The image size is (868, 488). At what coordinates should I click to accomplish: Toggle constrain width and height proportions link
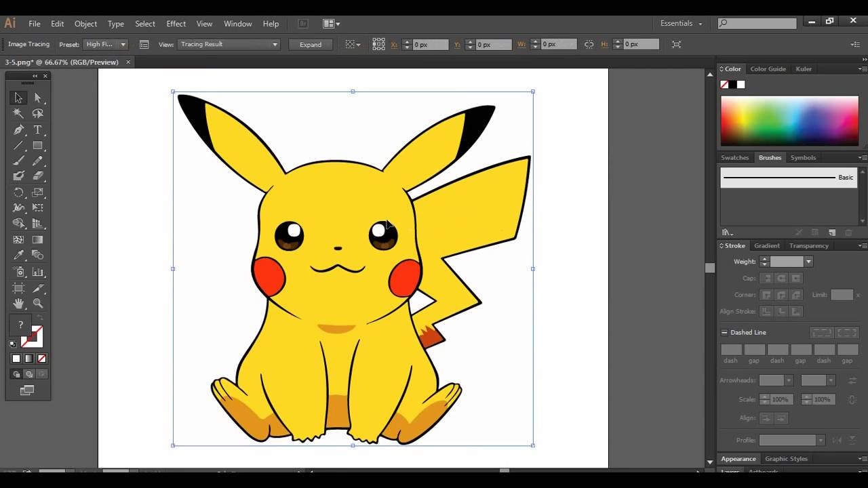(589, 44)
